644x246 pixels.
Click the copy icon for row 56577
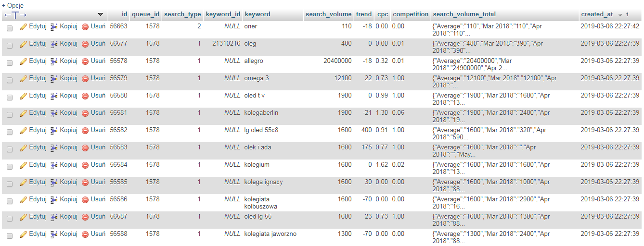tap(54, 44)
